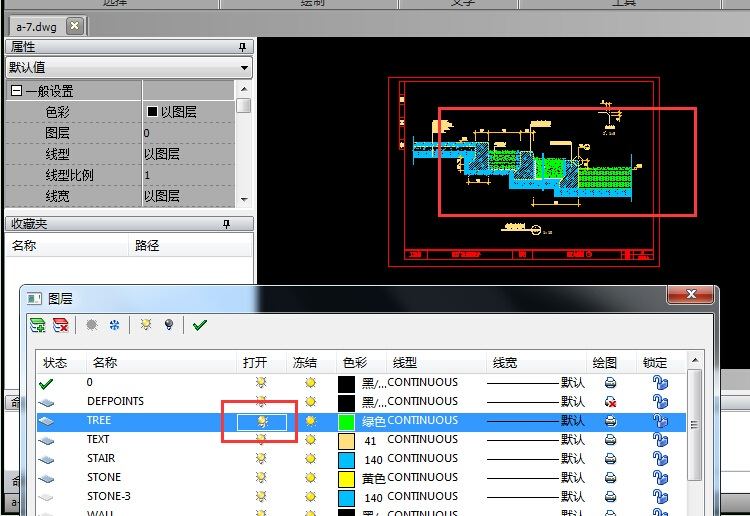Open the 默认值 dropdown in properties panel

244,67
